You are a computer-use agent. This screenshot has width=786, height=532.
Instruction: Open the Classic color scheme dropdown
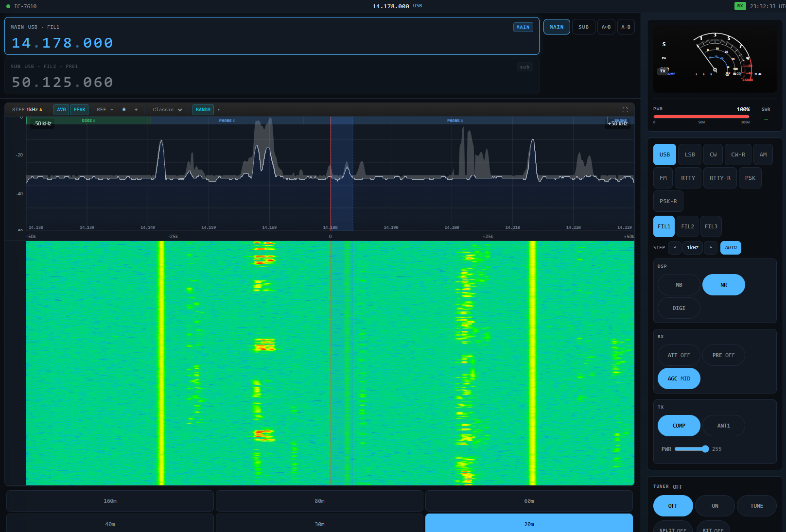click(x=167, y=110)
